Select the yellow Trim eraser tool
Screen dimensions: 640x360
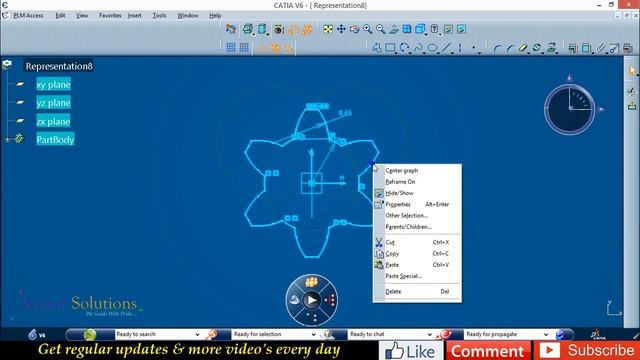(523, 48)
